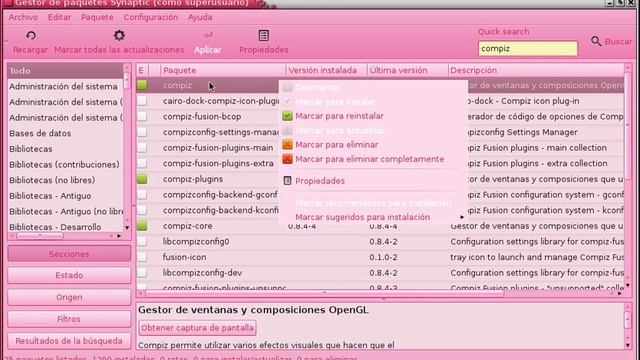
Task: Click the Buscar magnifier icon
Action: point(596,41)
